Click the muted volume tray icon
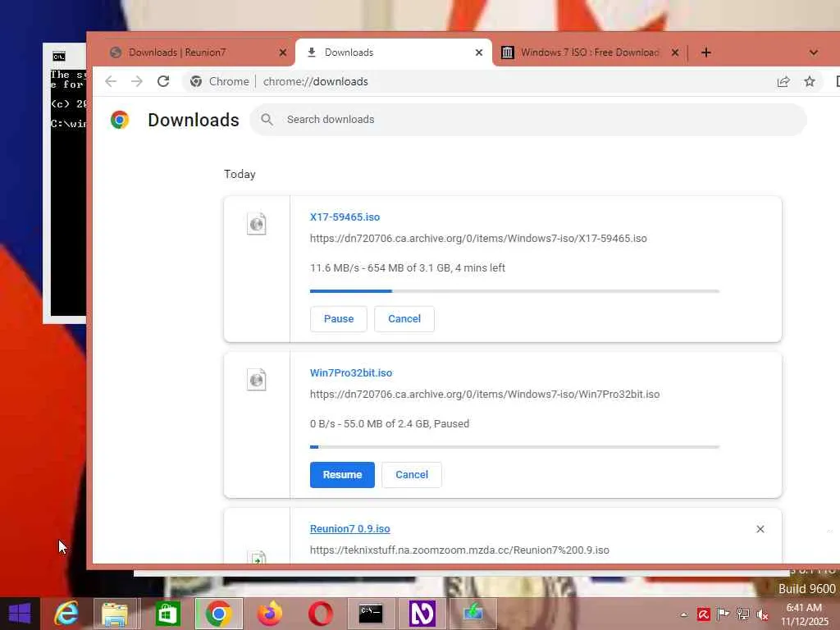 pos(762,614)
